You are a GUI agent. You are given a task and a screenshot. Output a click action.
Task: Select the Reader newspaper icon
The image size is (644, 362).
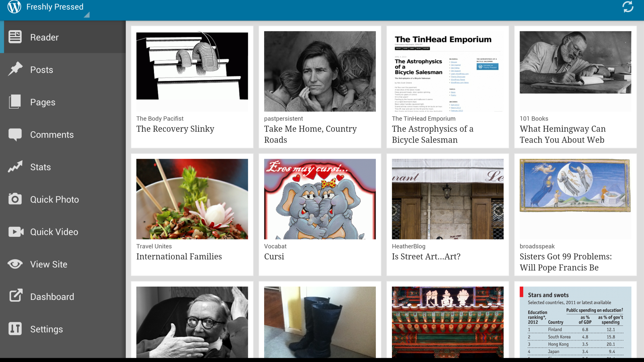15,37
